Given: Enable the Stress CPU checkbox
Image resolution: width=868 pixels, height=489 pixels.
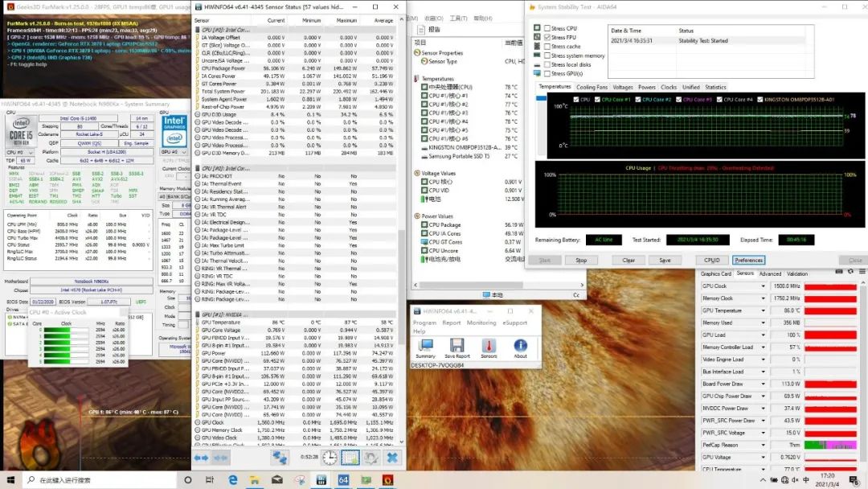Looking at the screenshot, I should pyautogui.click(x=547, y=28).
